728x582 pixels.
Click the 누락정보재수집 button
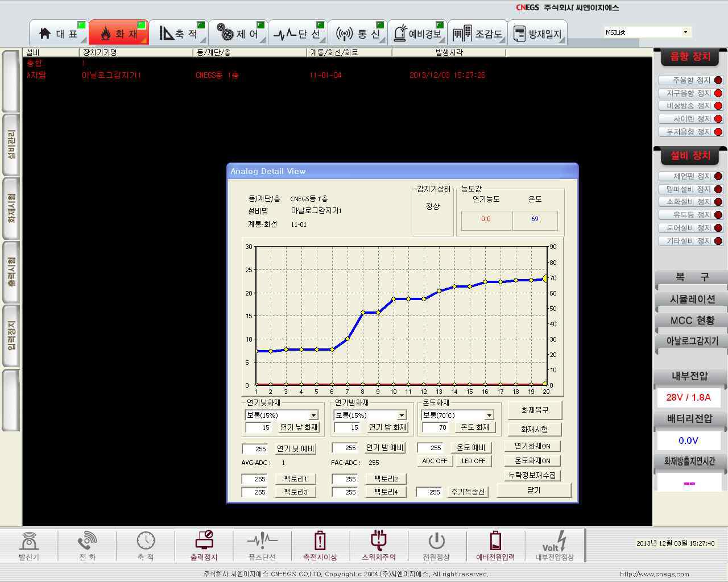pos(532,475)
